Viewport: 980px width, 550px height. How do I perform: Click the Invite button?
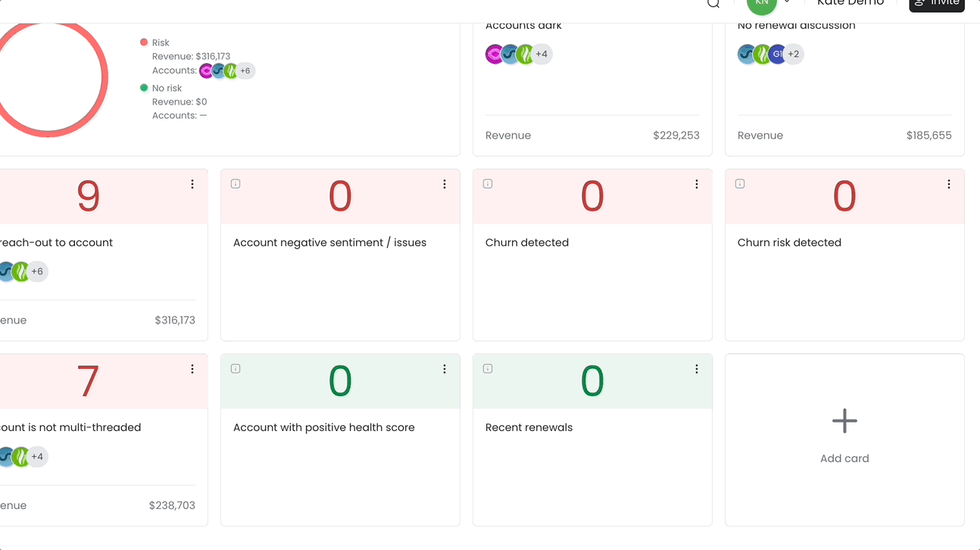(x=937, y=4)
